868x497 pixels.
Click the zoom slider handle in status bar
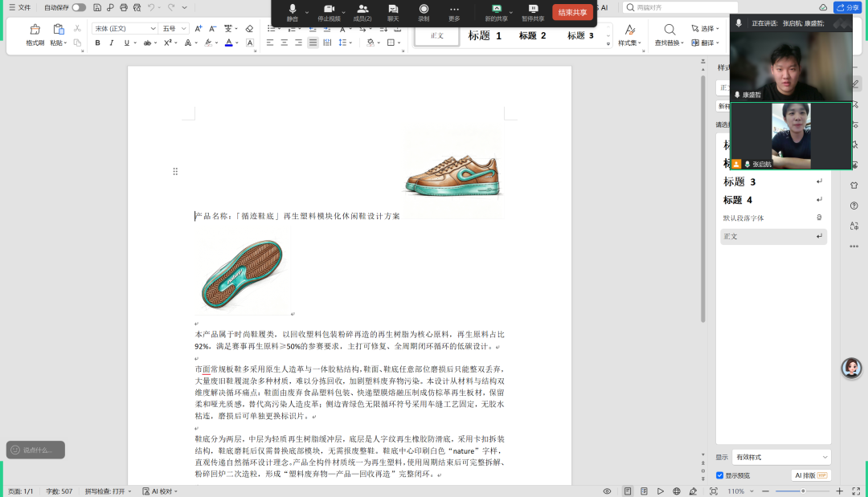click(803, 491)
